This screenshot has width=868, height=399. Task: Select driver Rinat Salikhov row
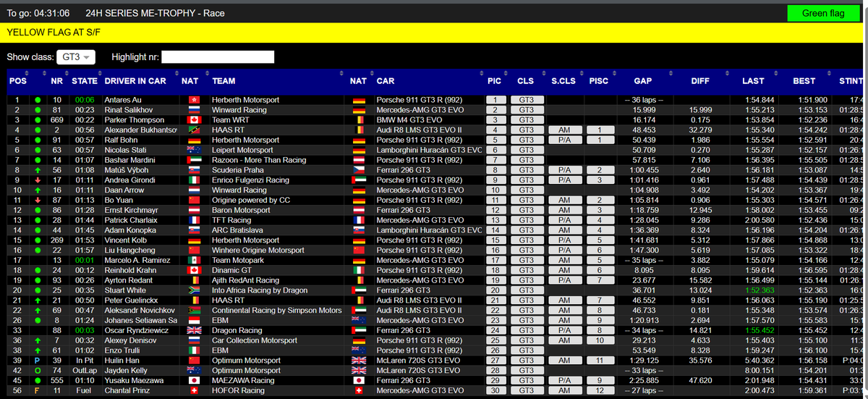pos(434,109)
